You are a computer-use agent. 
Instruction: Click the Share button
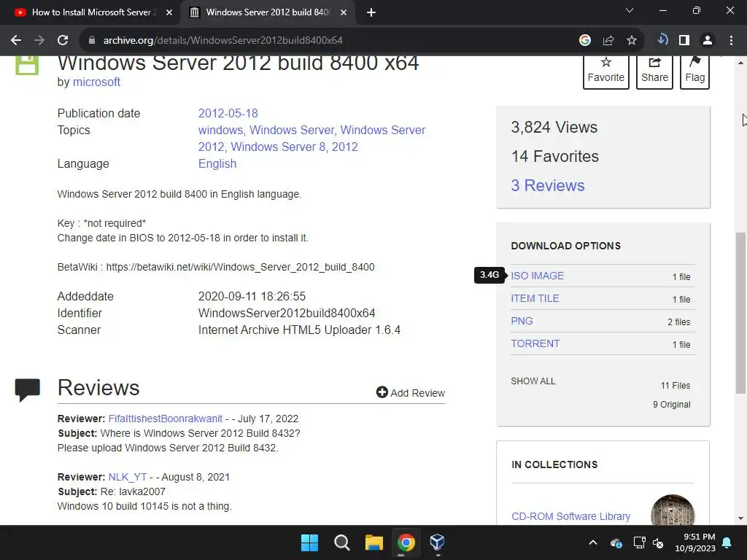[654, 71]
